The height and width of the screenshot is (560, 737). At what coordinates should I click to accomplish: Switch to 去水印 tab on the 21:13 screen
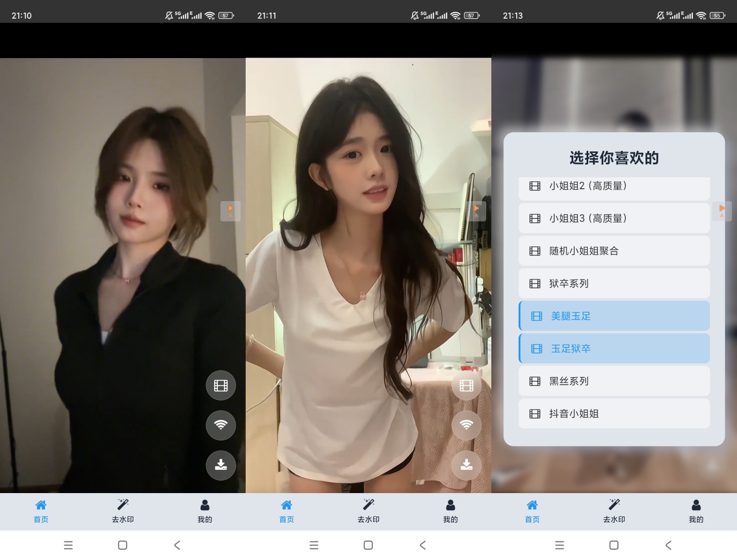614,511
